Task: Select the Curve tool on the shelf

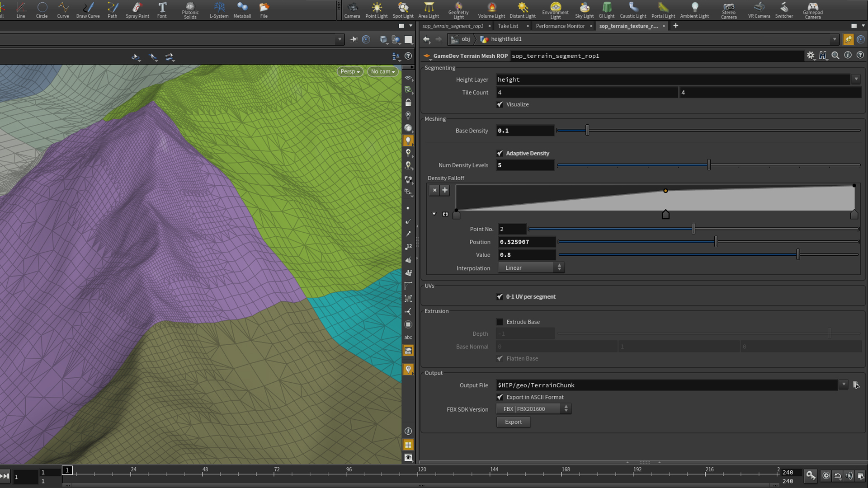Action: tap(63, 10)
